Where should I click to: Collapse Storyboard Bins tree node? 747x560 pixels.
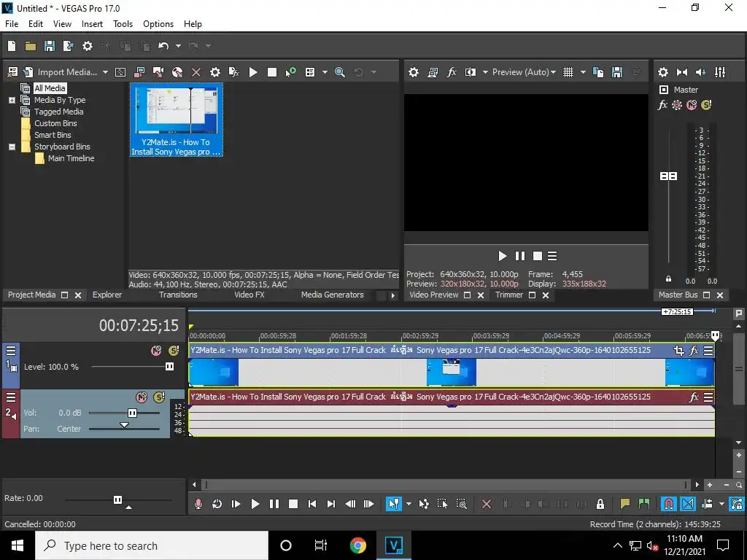click(12, 147)
